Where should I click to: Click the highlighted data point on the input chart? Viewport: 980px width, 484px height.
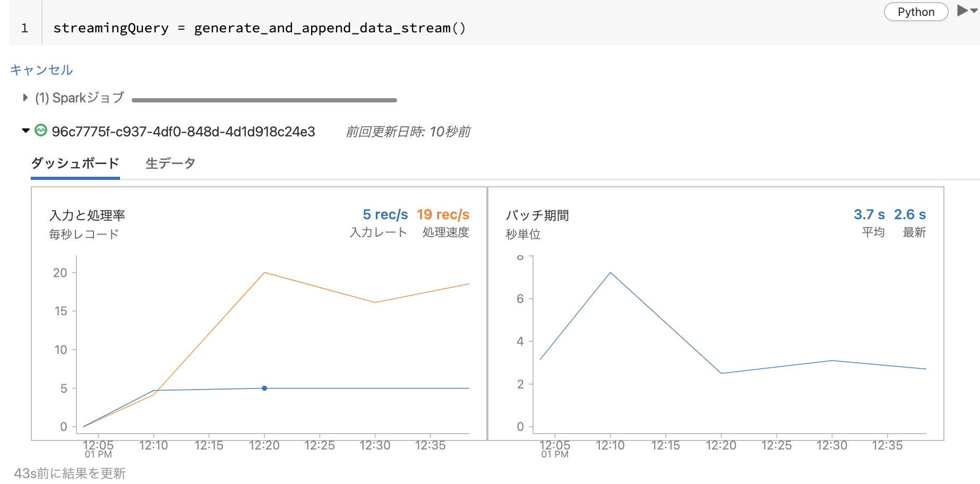point(264,388)
